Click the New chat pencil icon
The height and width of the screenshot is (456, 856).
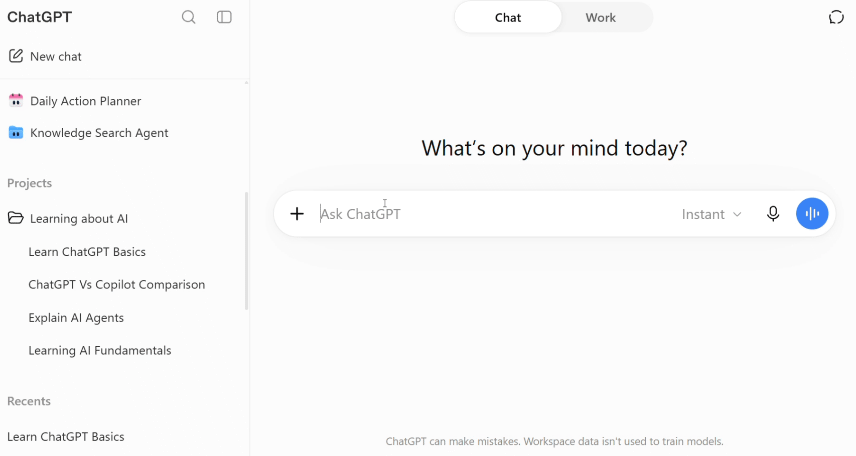[x=16, y=56]
